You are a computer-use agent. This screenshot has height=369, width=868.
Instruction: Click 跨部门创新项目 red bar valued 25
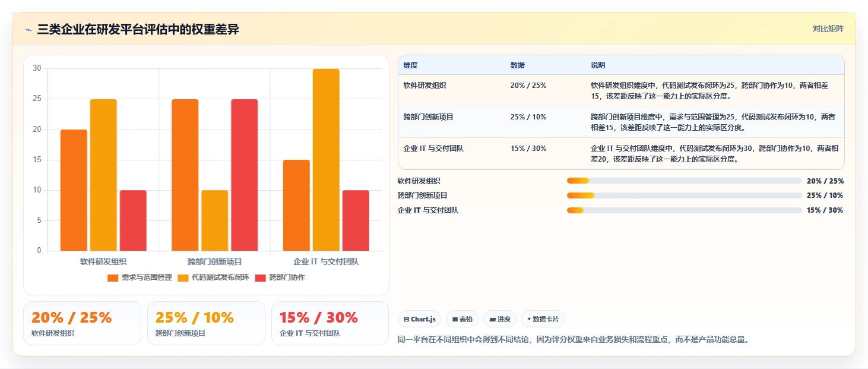245,175
